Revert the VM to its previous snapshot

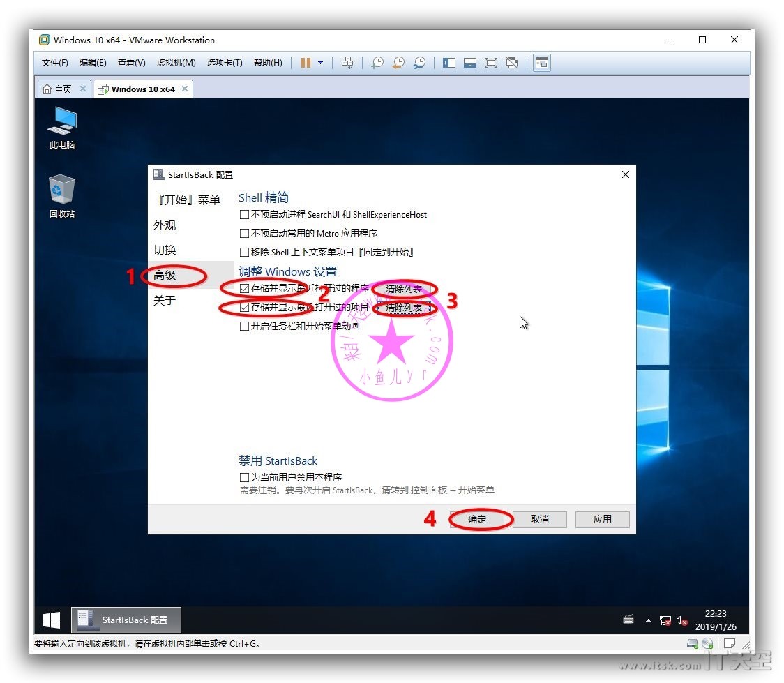(398, 63)
